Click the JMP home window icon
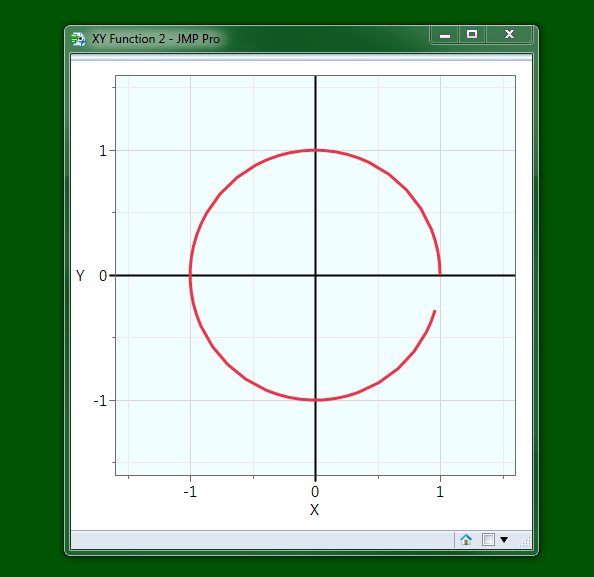Image resolution: width=594 pixels, height=577 pixels. [x=466, y=539]
